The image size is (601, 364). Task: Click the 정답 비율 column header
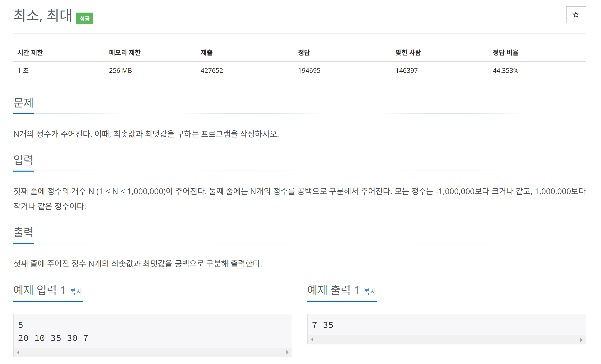[x=505, y=53]
